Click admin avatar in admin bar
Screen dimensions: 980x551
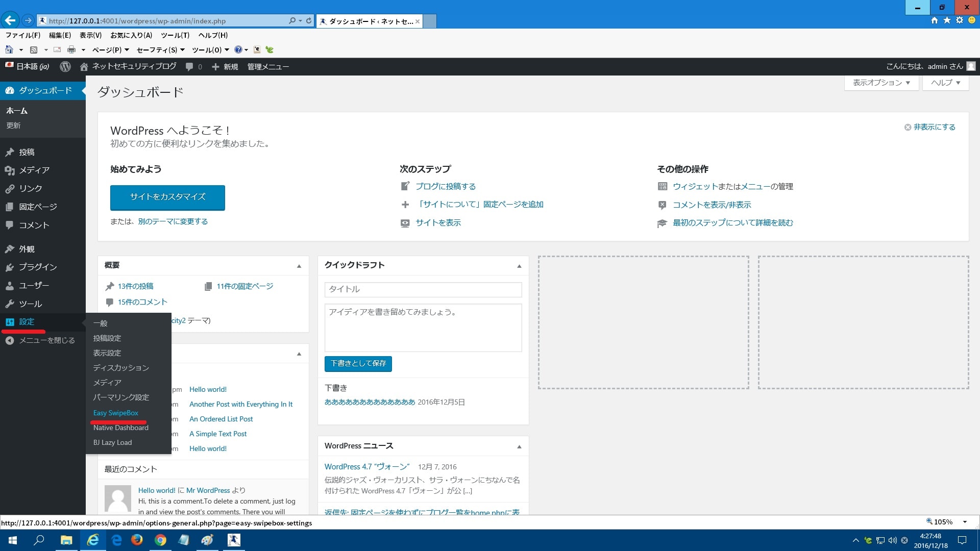(971, 66)
